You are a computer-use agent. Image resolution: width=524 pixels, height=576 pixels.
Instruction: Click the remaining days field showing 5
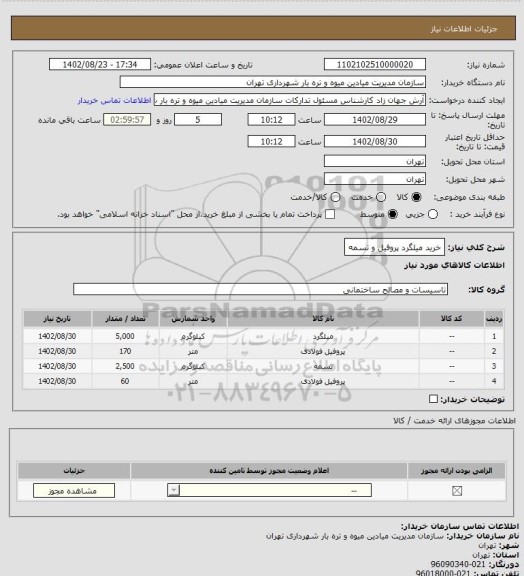click(198, 120)
